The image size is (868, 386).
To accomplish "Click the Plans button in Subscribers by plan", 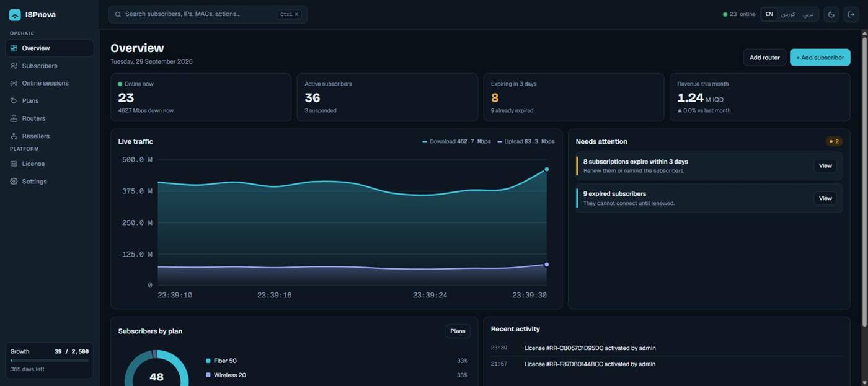I will point(458,331).
